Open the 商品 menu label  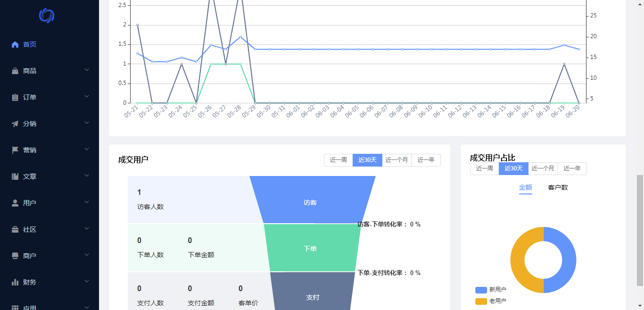pos(30,71)
